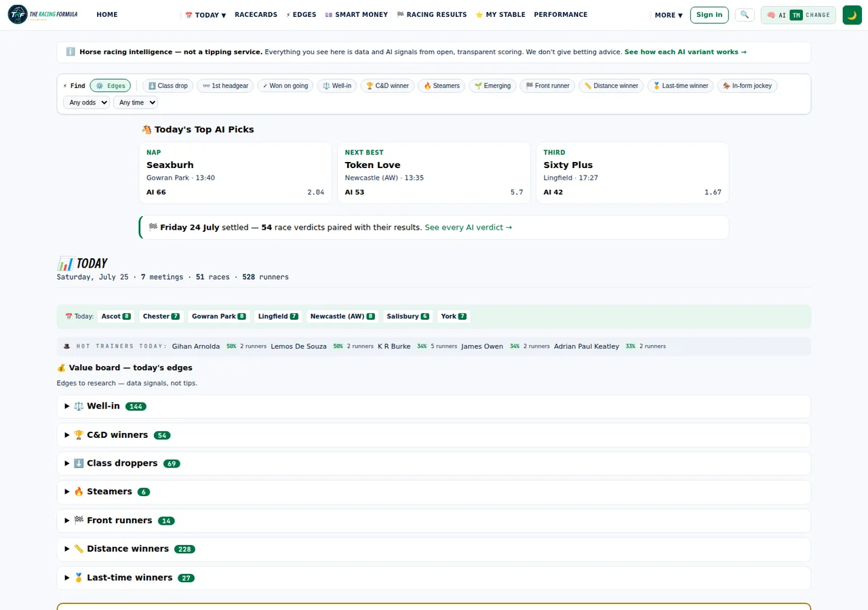Image resolution: width=868 pixels, height=610 pixels.
Task: Open the Any odds dropdown
Action: click(x=86, y=102)
